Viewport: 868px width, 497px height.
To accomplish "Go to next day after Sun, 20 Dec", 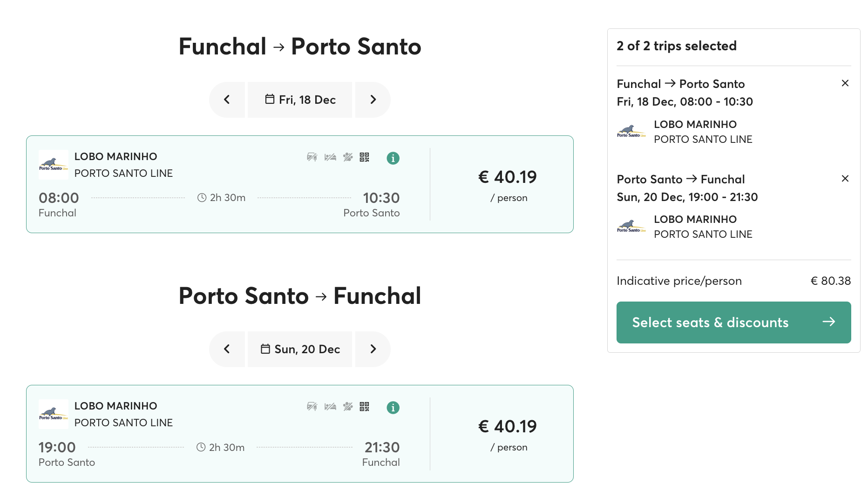I will tap(373, 349).
